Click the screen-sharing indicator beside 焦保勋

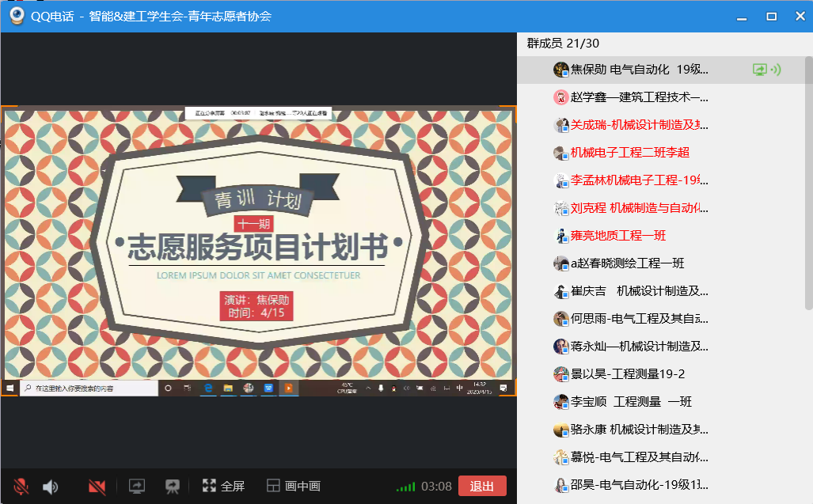760,70
